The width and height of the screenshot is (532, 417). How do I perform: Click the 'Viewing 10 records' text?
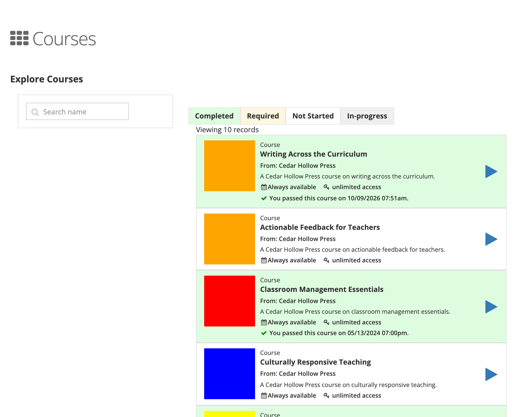click(227, 130)
